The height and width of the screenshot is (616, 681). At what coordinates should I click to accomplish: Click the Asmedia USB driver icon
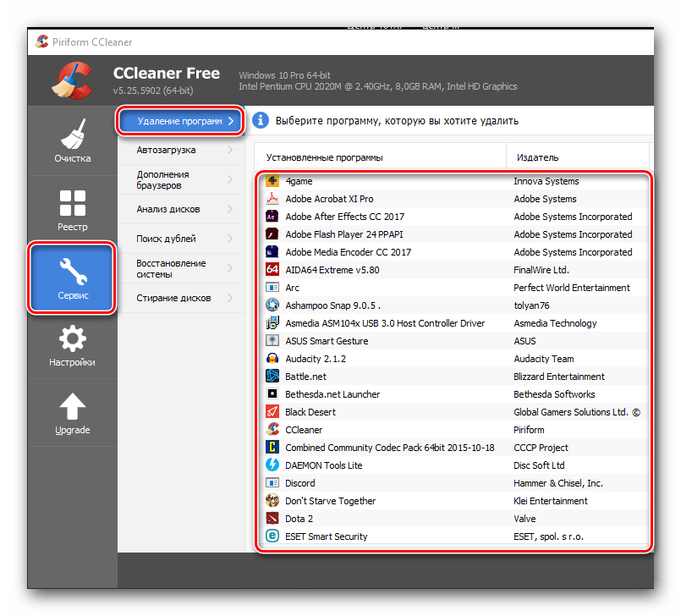click(272, 322)
